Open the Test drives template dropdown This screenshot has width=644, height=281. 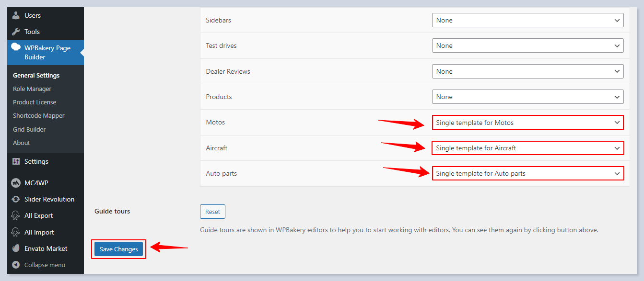point(527,45)
